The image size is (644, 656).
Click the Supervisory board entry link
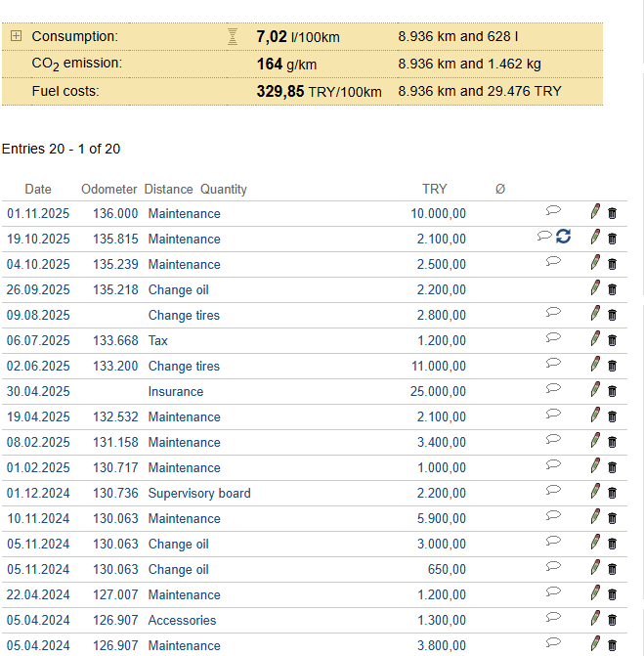(x=199, y=493)
